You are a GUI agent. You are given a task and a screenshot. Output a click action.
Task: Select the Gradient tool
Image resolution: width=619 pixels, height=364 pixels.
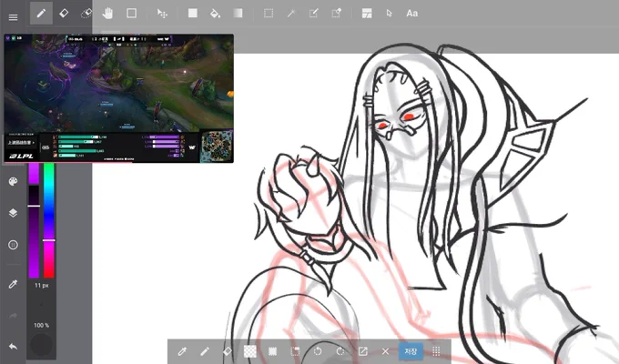tap(238, 14)
